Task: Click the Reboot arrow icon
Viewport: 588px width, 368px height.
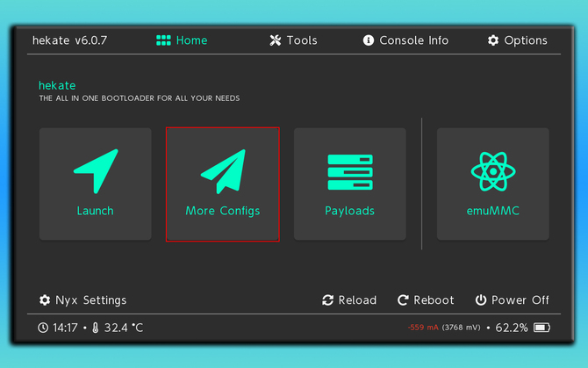Action: pos(403,300)
